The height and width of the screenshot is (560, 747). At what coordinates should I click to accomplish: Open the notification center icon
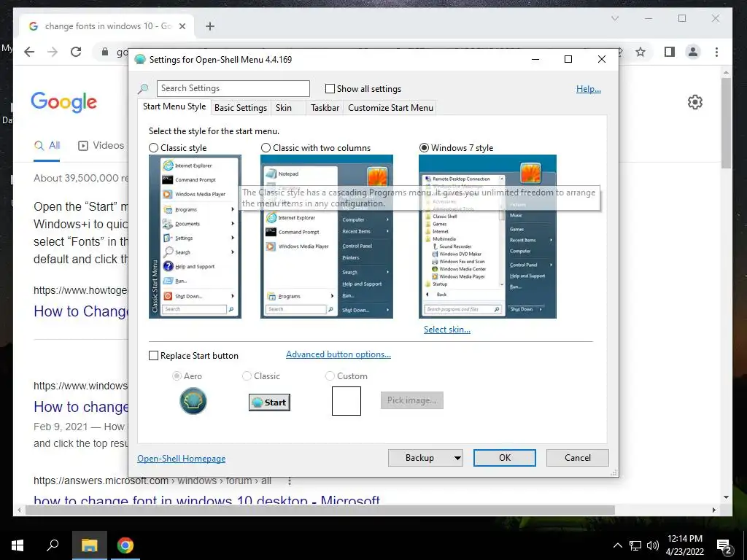coord(724,547)
